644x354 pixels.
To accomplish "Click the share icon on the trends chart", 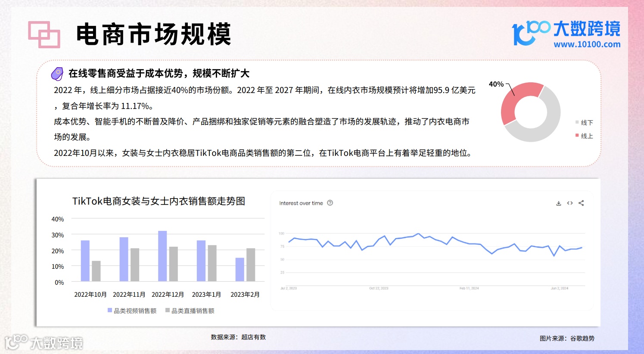I will pos(581,203).
